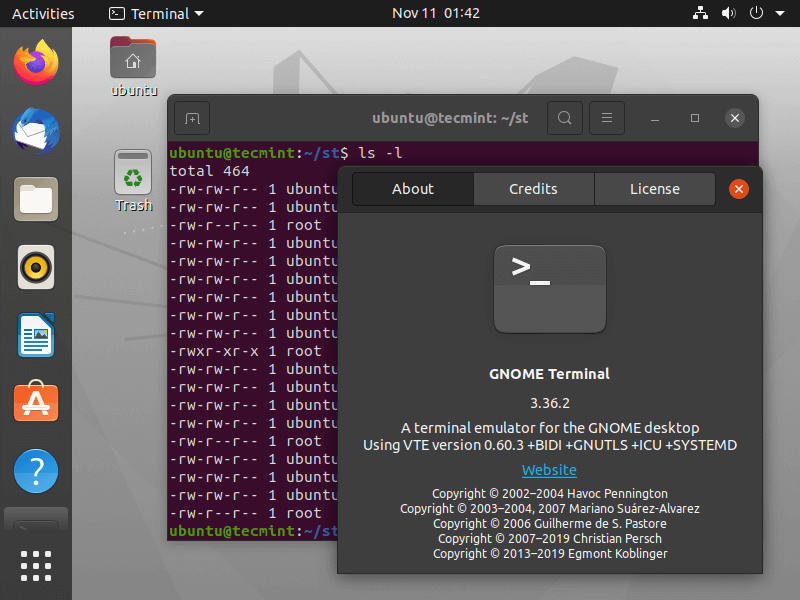
Task: Open LibreOffice Writer from the dock
Action: [x=36, y=335]
